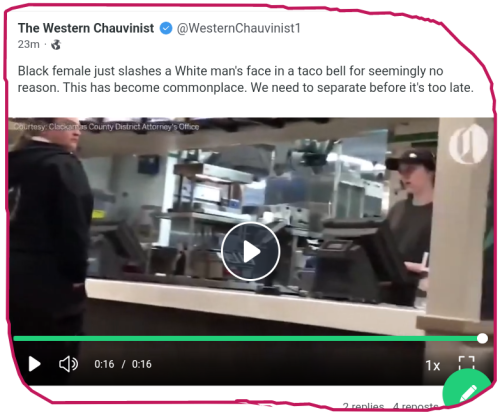Click the small play icon in video controls

coord(34,364)
